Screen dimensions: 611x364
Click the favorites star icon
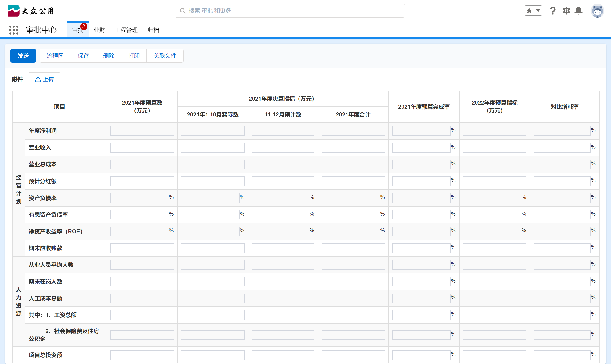coord(529,10)
